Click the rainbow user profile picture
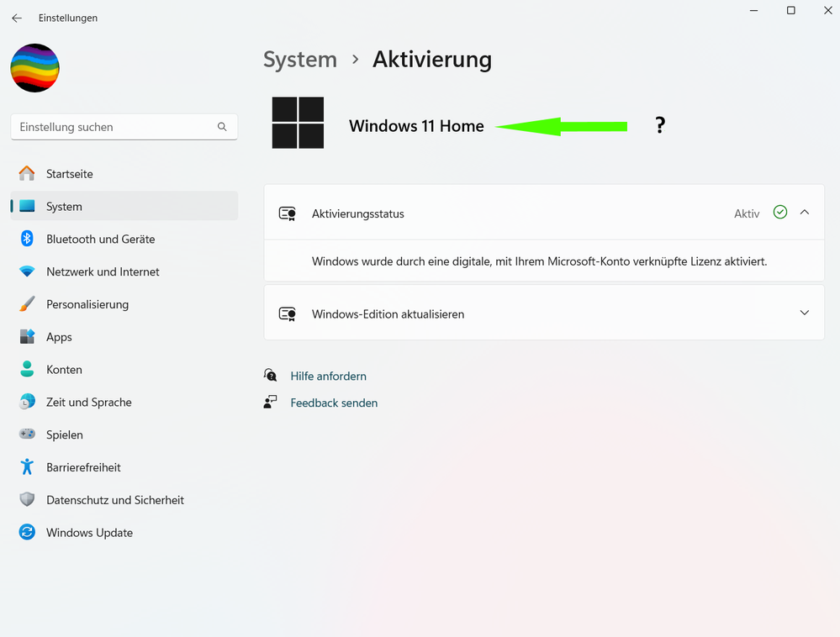Image resolution: width=840 pixels, height=637 pixels. (35, 68)
